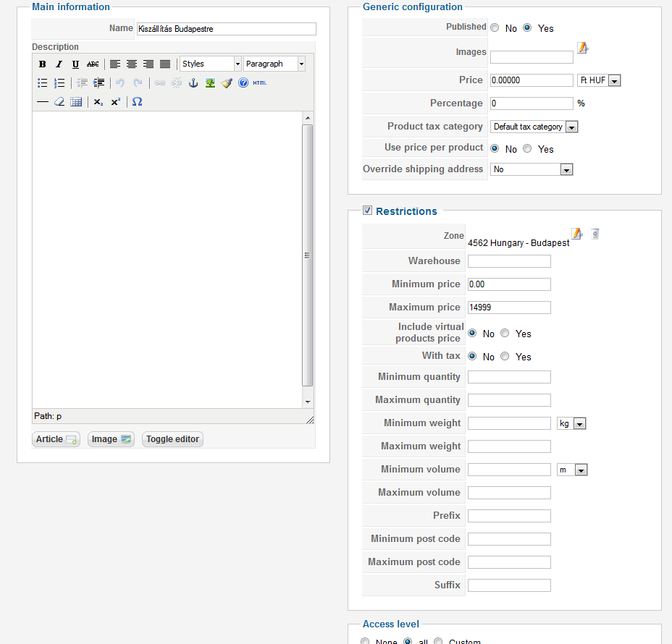The width and height of the screenshot is (672, 644).
Task: Open the Paragraph format dropdown
Action: (274, 64)
